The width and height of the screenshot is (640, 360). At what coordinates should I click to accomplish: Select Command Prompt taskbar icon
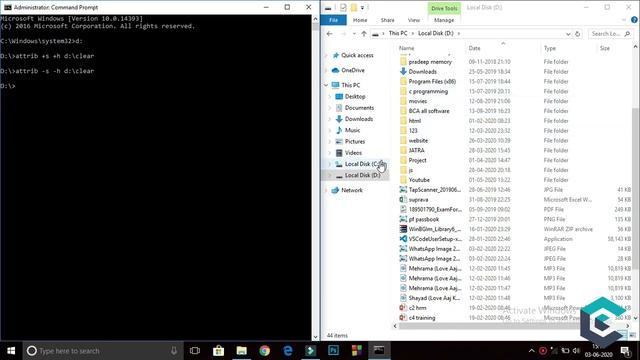379,351
